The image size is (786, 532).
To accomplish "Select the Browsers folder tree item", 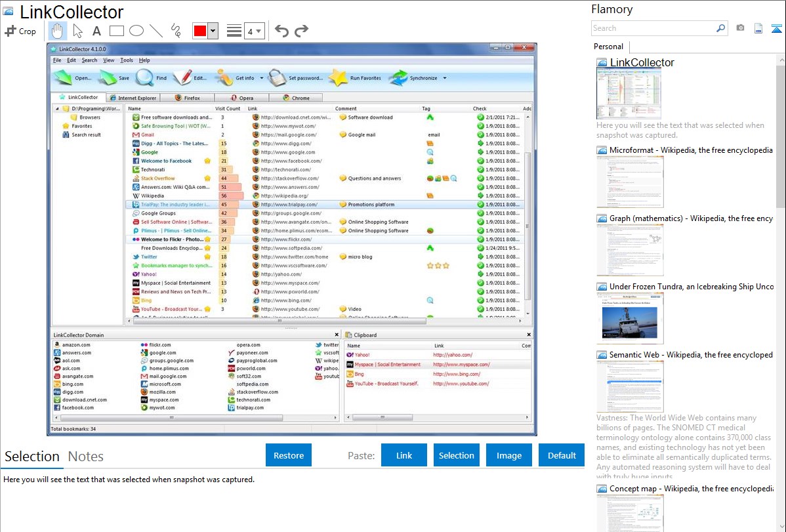I will pos(85,117).
